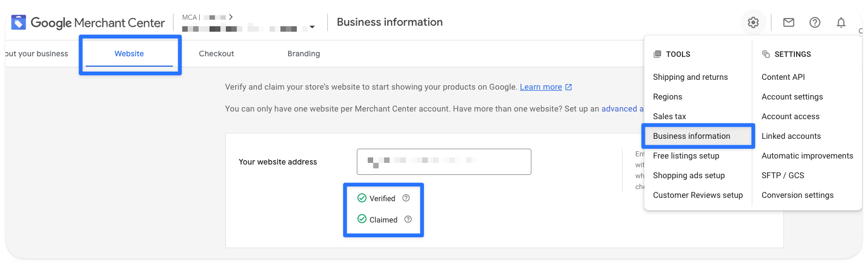Image resolution: width=868 pixels, height=264 pixels.
Task: Switch to the Checkout tab
Action: [216, 54]
